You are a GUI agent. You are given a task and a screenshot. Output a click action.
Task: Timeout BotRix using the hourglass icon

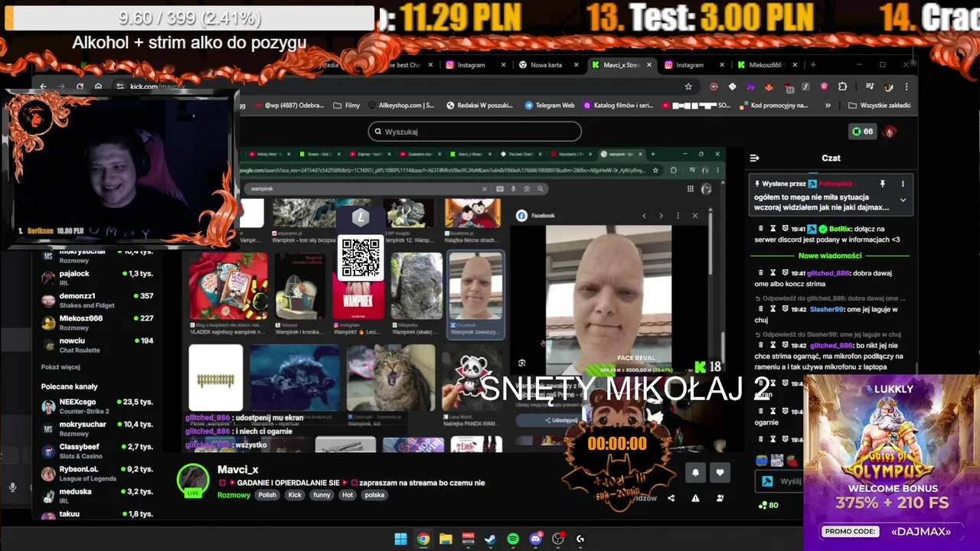[773, 228]
